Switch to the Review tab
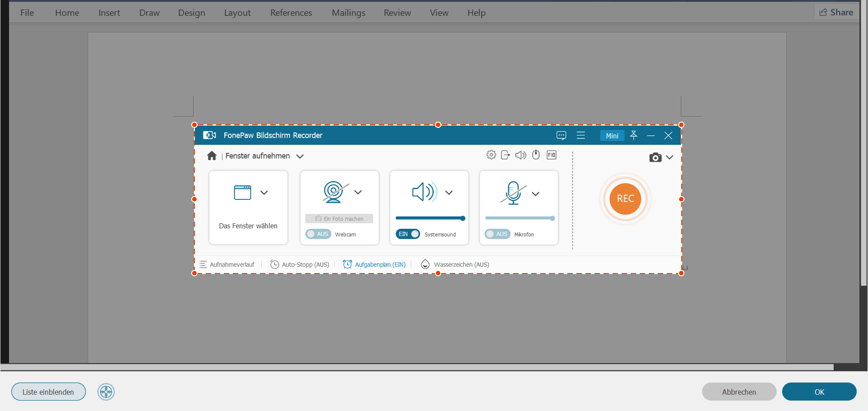The image size is (868, 411). coord(397,13)
